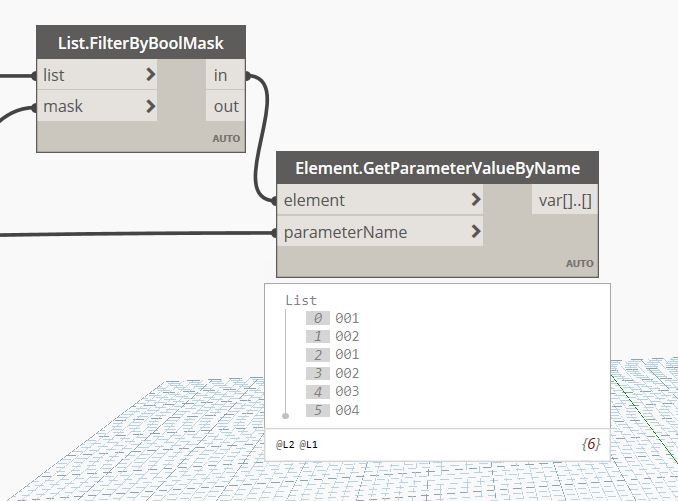
Task: Click the in output port
Action: tap(225, 75)
